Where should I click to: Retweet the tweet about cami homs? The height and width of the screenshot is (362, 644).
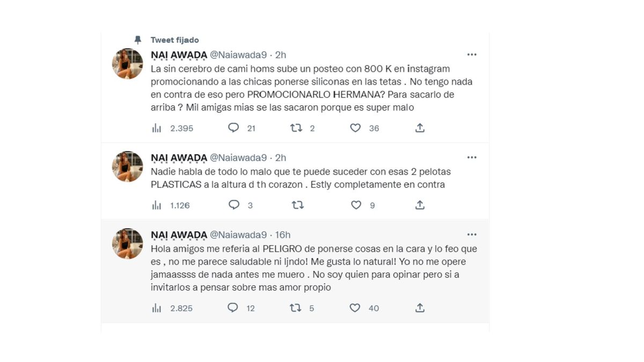click(x=296, y=128)
